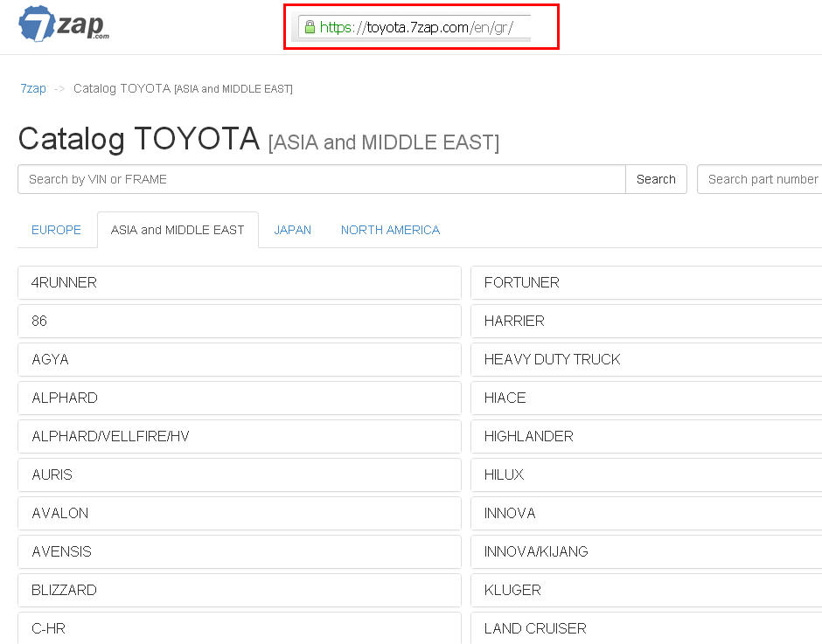Open the FORTUNER model catalog
Viewport: 822px width, 644px height.
tap(645, 282)
